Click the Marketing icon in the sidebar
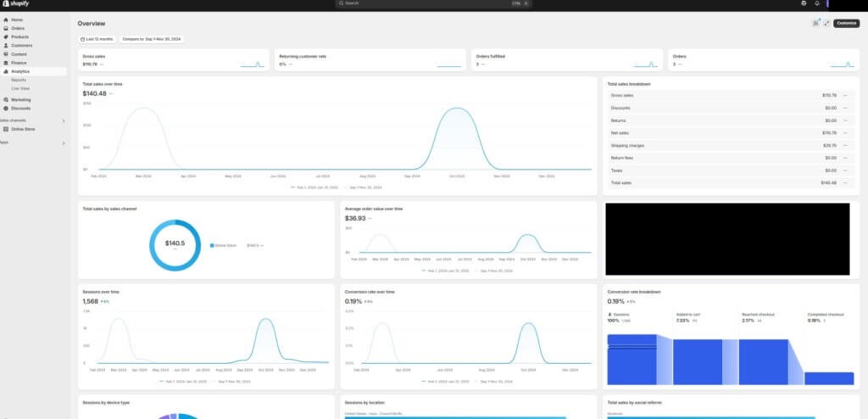Image resolution: width=868 pixels, height=419 pixels. coord(5,99)
